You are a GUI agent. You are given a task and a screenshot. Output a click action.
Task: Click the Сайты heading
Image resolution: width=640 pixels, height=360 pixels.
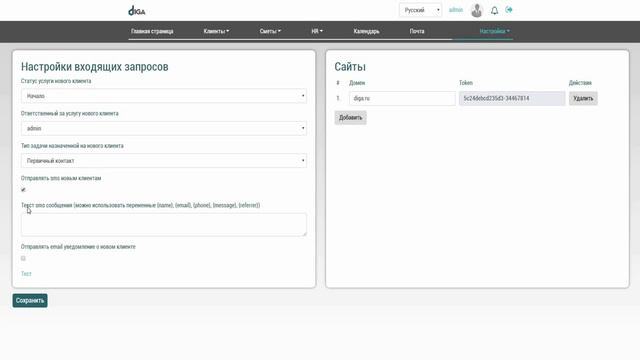pos(350,67)
